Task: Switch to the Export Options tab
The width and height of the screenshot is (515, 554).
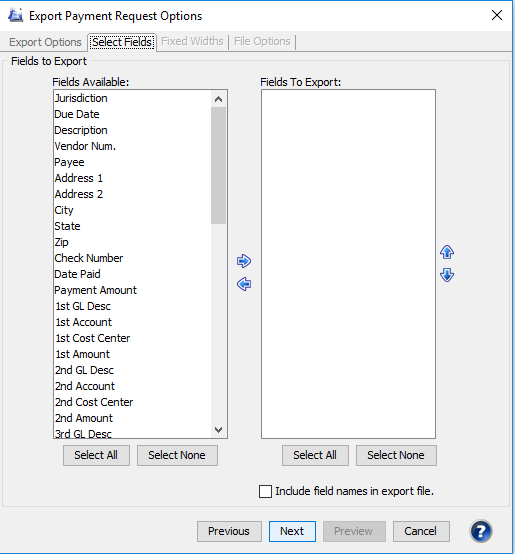Action: click(x=45, y=42)
